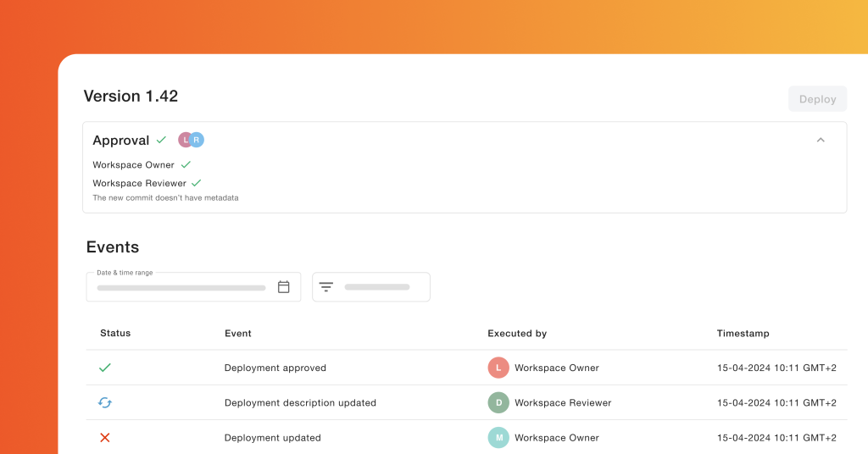Click the Event column header
The width and height of the screenshot is (868, 454).
coord(238,334)
